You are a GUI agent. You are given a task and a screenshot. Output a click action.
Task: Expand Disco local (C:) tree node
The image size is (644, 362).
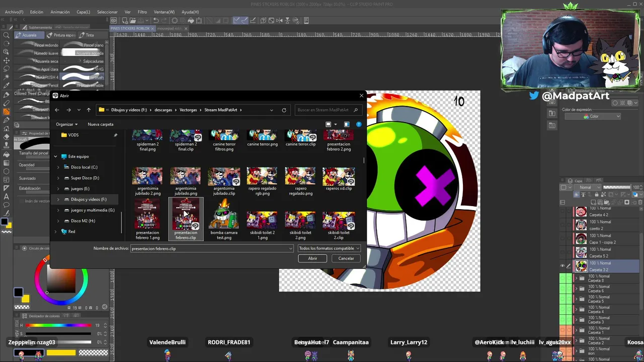[58, 167]
